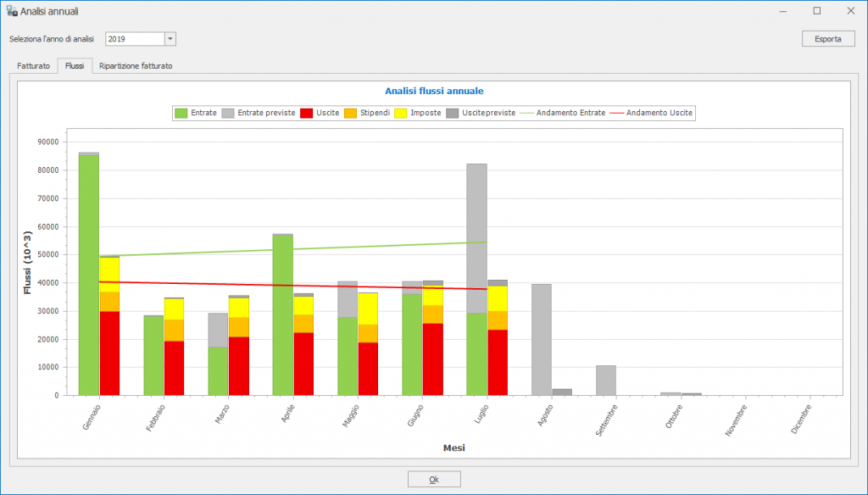Switch to the Fatturato tab

33,66
